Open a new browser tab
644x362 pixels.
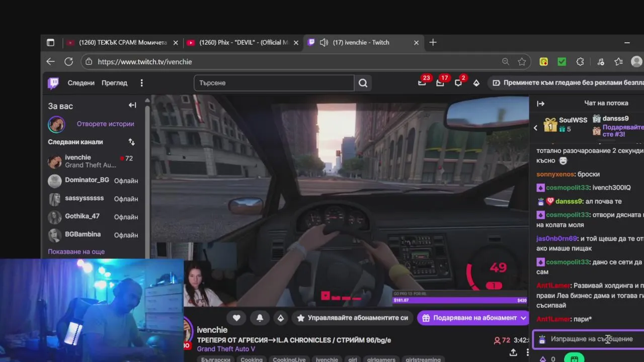433,43
